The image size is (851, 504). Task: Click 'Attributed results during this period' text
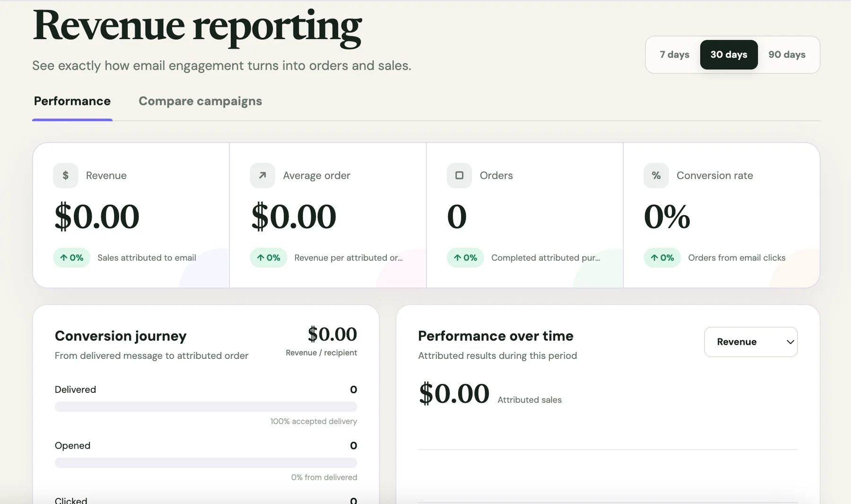[497, 356]
